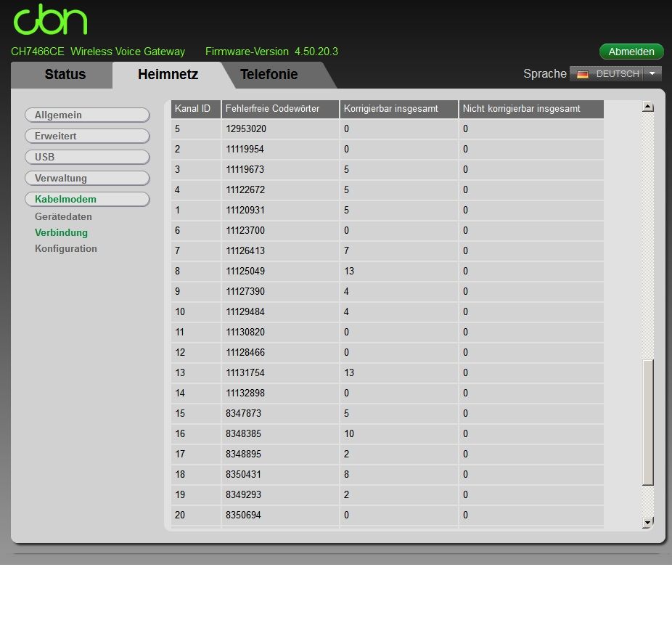Viewport: 672px width, 628px height.
Task: Select the value 8347873
Action: pyautogui.click(x=243, y=413)
